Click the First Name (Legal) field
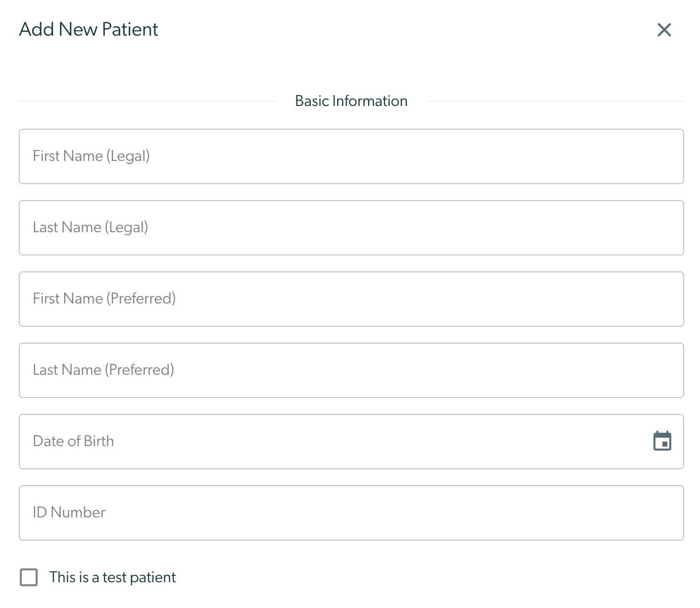This screenshot has width=700, height=608. click(350, 156)
